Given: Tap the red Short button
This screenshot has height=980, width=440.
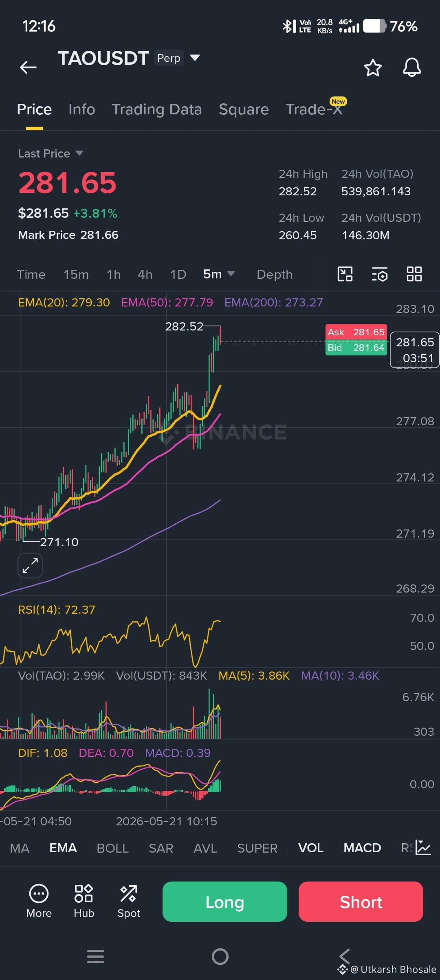Looking at the screenshot, I should (x=361, y=901).
